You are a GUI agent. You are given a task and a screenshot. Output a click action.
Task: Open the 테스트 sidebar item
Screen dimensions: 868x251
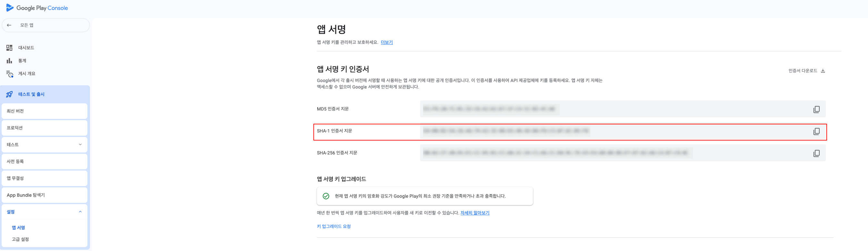point(44,145)
